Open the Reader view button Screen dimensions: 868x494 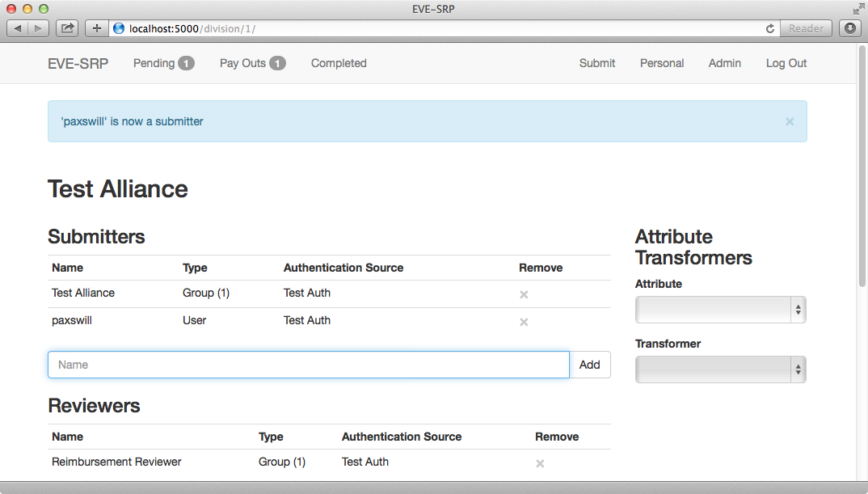coord(806,28)
